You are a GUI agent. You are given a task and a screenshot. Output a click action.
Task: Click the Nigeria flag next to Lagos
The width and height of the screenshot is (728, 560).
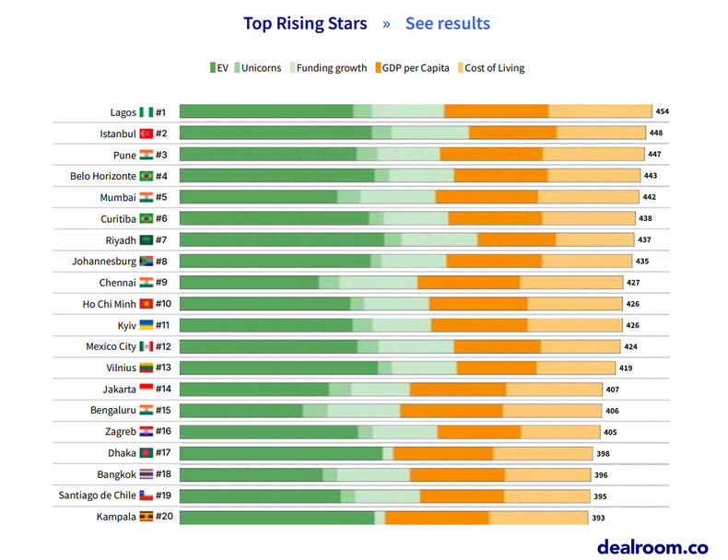coord(146,112)
